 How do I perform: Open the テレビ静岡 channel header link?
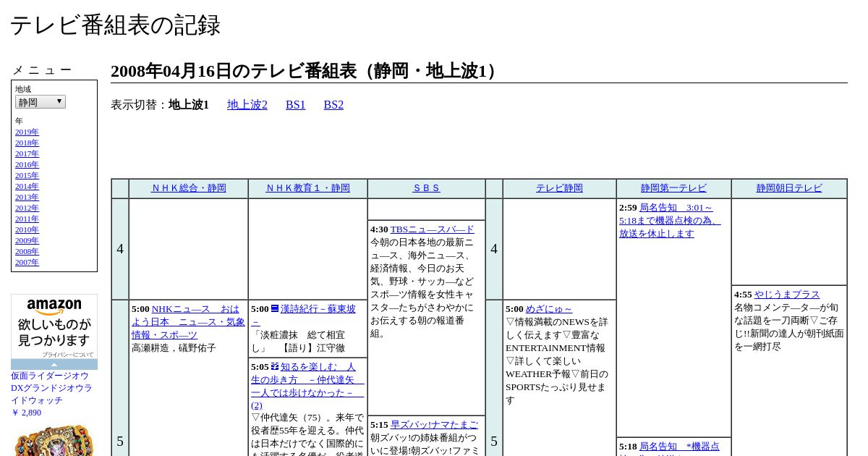click(x=559, y=188)
